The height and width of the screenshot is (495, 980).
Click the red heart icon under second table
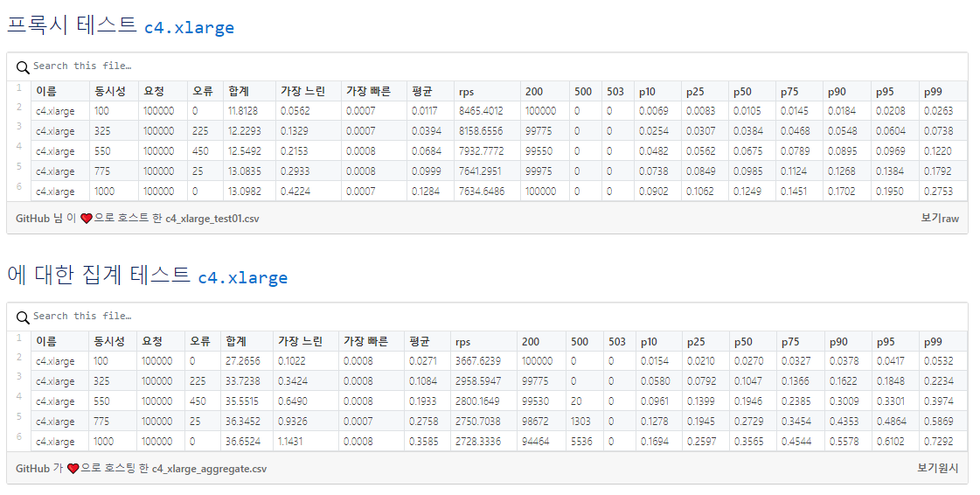pyautogui.click(x=73, y=468)
